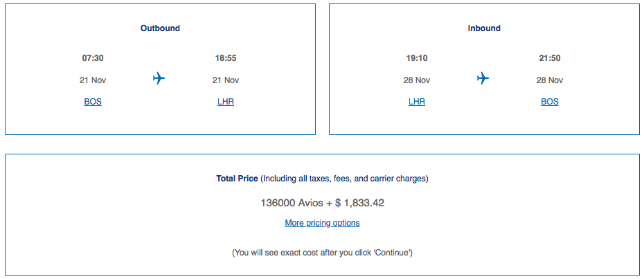Click the 136000 Avios + $ 1,833.42 price
This screenshot has height=279, width=644.
pyautogui.click(x=323, y=203)
